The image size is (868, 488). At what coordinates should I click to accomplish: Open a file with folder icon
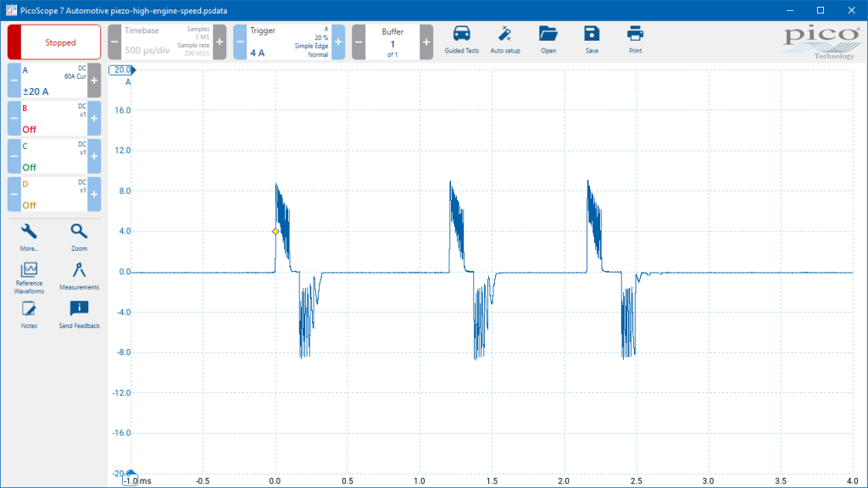(548, 40)
